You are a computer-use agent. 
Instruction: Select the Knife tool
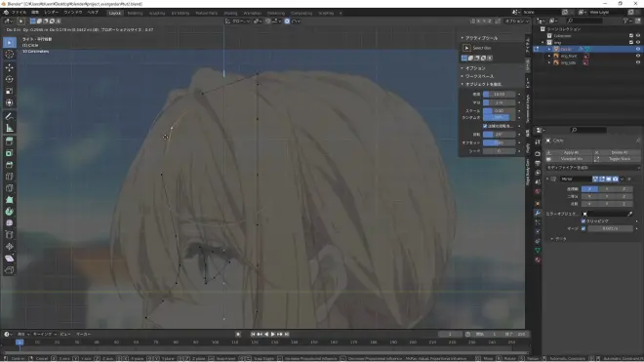tap(10, 188)
